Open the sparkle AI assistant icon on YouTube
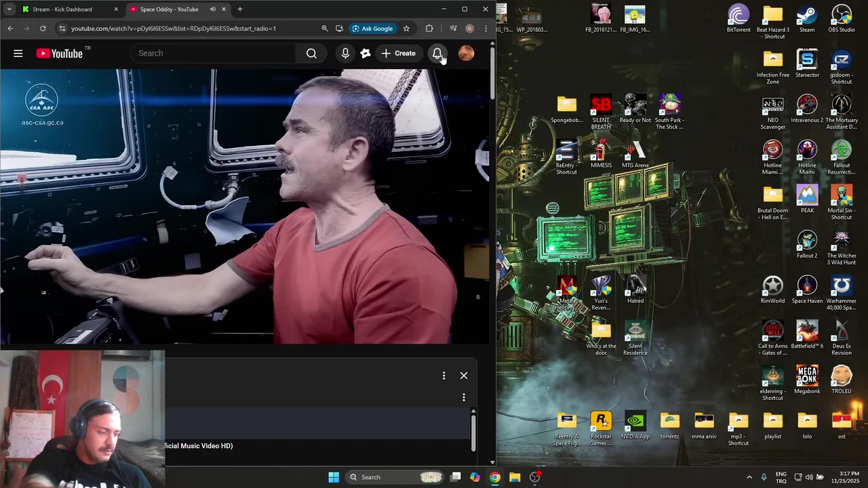The image size is (868, 488). 366,54
